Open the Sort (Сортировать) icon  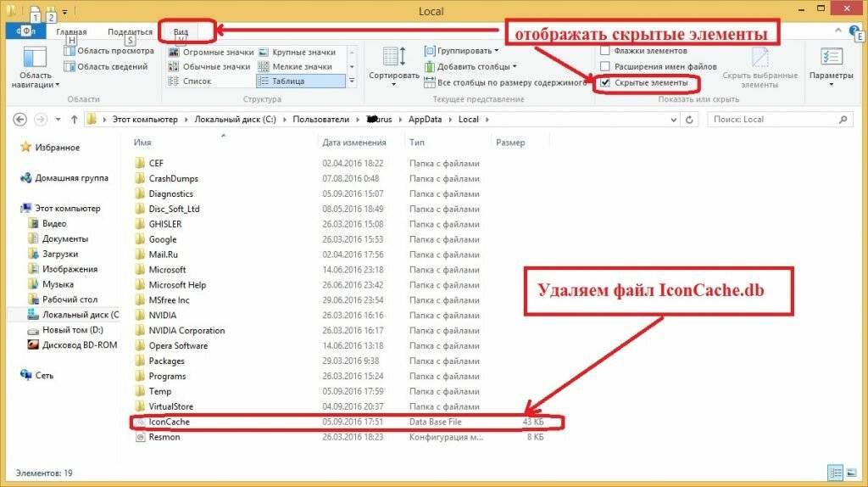tap(393, 58)
